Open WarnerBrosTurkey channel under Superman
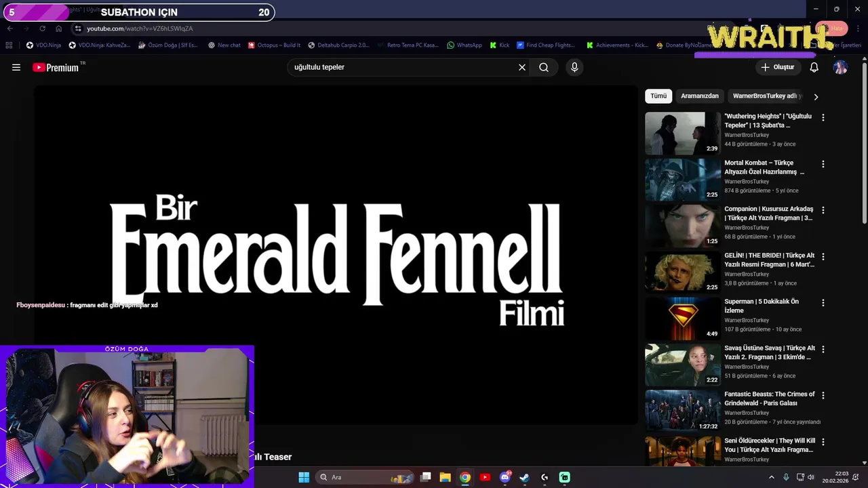The image size is (868, 488). 747,320
